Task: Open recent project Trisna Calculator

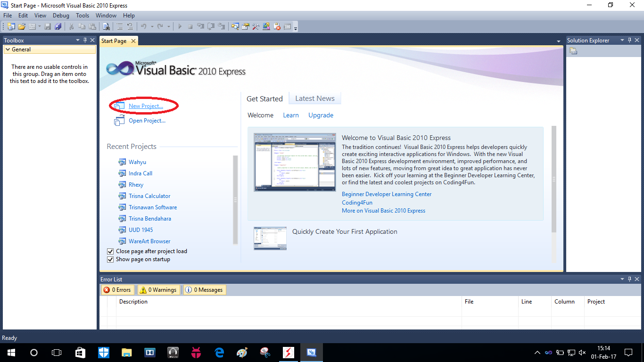Action: pyautogui.click(x=149, y=196)
